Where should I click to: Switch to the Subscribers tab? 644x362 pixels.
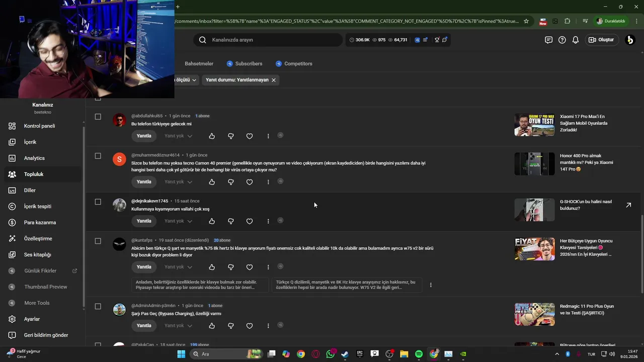pos(244,64)
